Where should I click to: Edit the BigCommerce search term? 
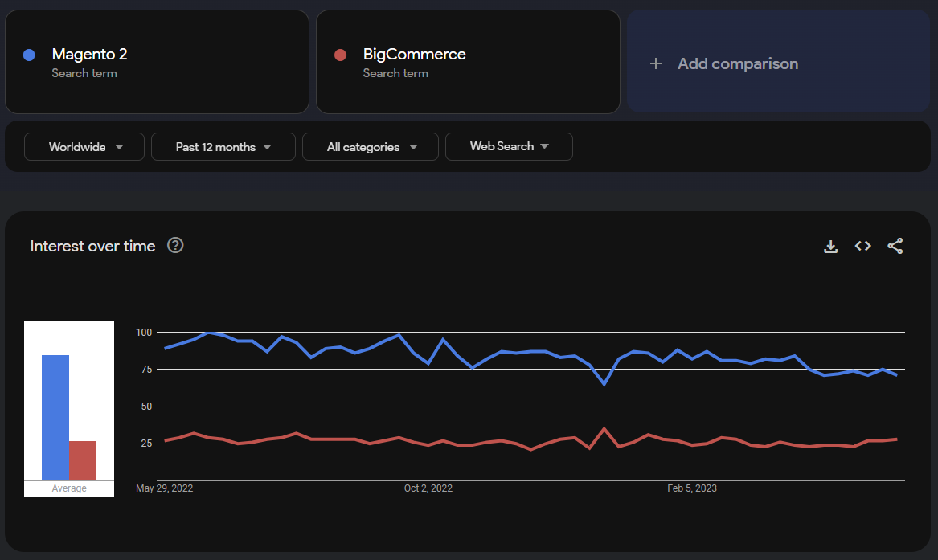pos(468,62)
